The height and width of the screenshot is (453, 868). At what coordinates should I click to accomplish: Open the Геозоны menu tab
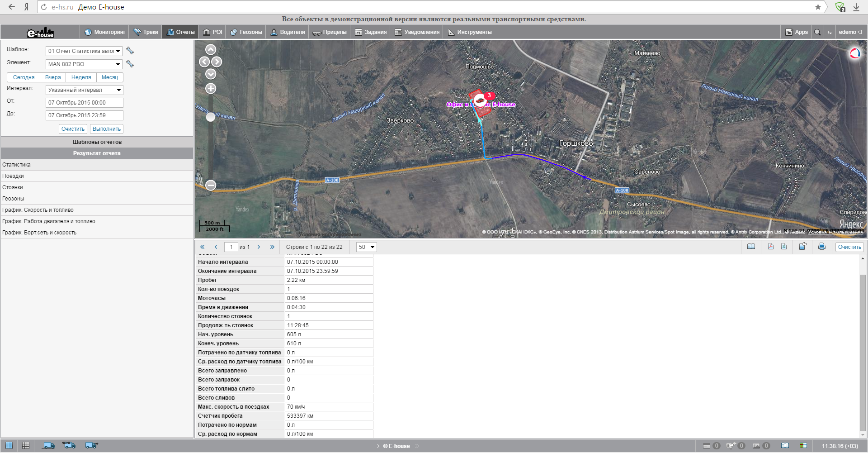coord(246,32)
